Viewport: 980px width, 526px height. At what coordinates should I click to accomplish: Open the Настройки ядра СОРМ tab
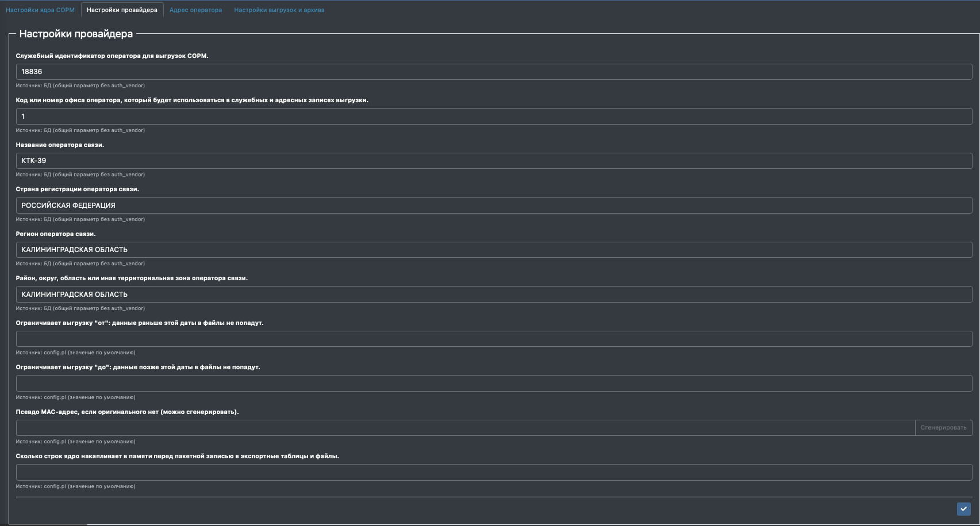click(x=40, y=10)
